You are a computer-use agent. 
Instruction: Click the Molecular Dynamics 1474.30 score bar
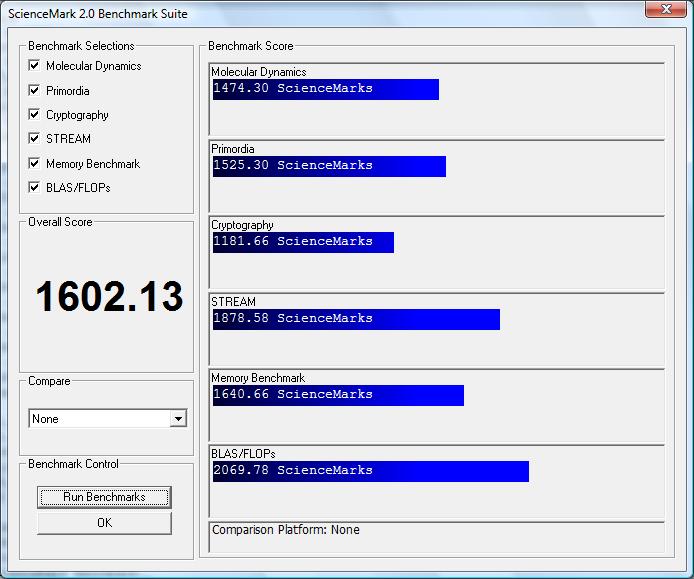point(326,89)
